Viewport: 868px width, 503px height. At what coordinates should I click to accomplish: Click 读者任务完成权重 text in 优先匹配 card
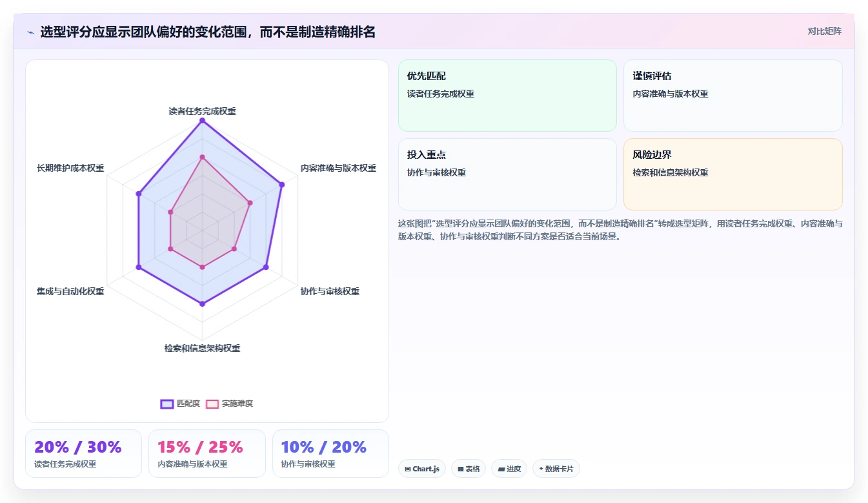tap(441, 94)
